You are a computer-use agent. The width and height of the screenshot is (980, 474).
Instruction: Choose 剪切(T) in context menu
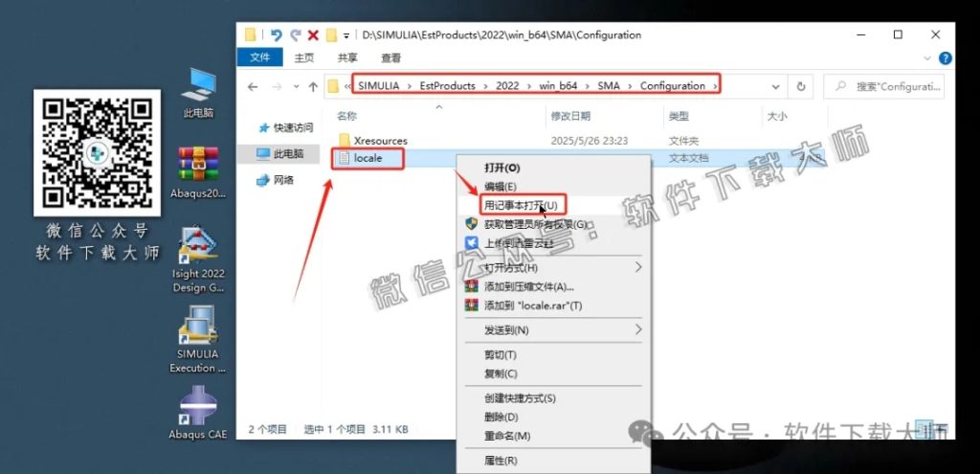pos(501,354)
